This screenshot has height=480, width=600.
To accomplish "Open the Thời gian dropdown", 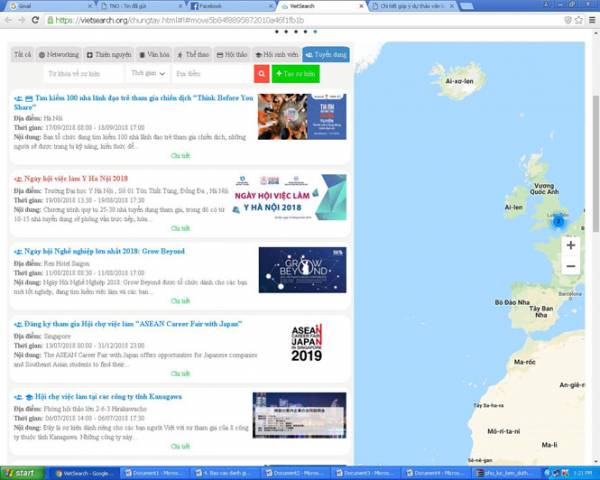I will coord(147,74).
